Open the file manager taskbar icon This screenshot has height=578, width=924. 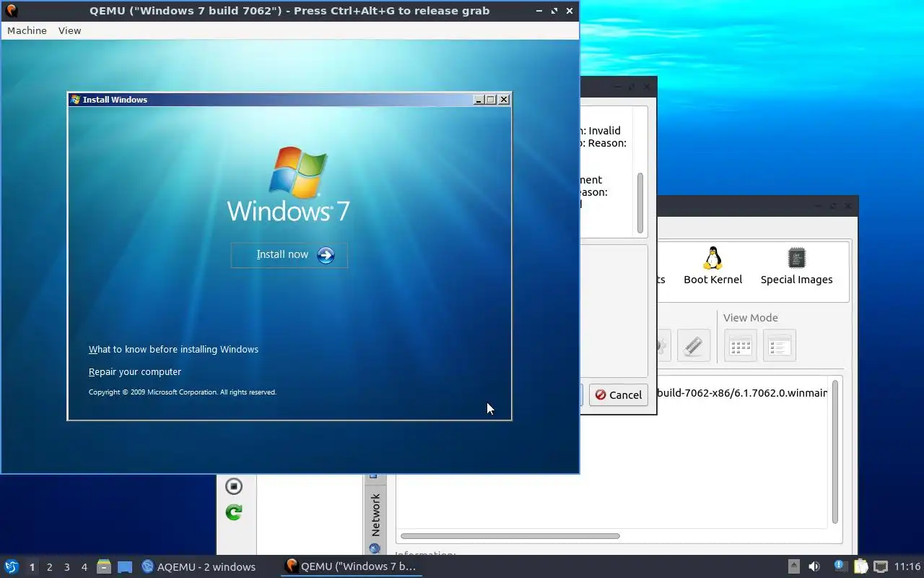[104, 567]
